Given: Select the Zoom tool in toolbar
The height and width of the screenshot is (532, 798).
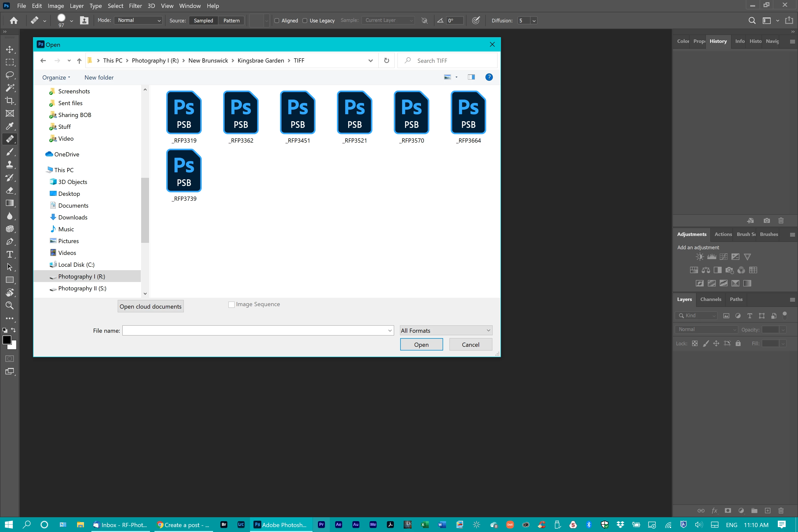Looking at the screenshot, I should 10,305.
